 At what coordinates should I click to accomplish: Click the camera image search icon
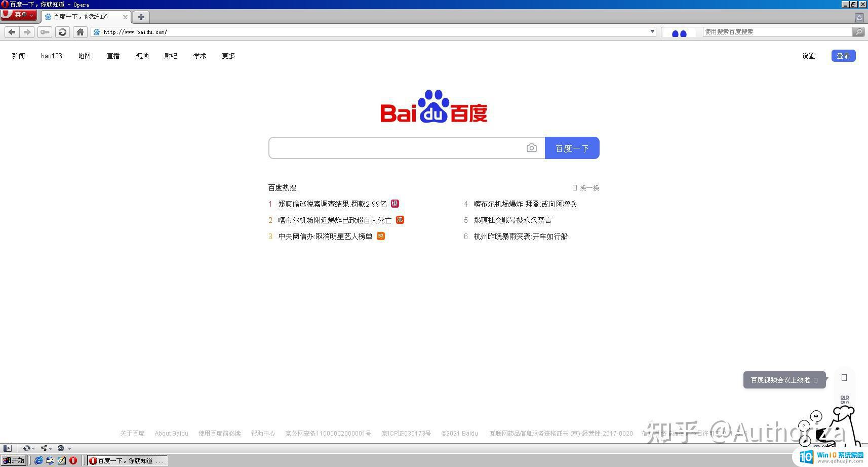click(x=531, y=148)
